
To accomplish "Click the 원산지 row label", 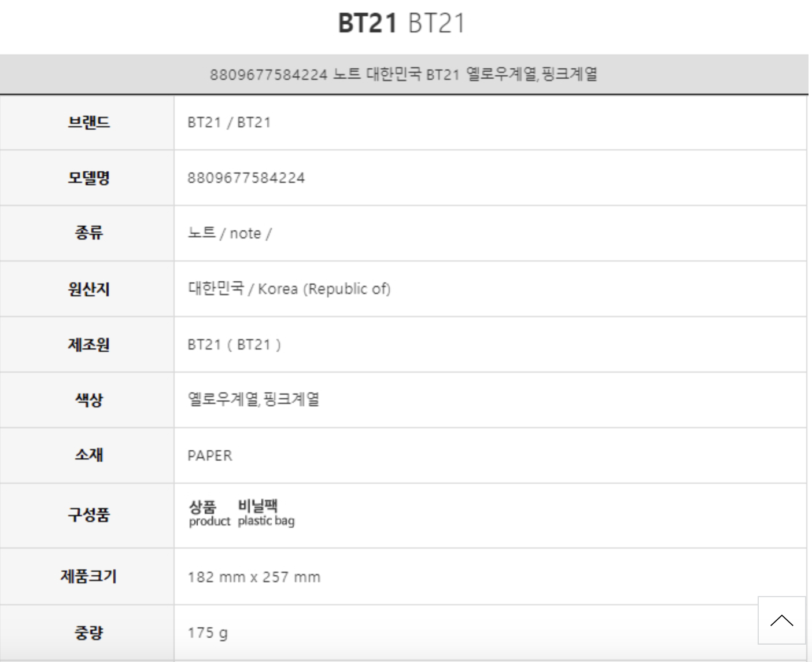I will tap(88, 289).
